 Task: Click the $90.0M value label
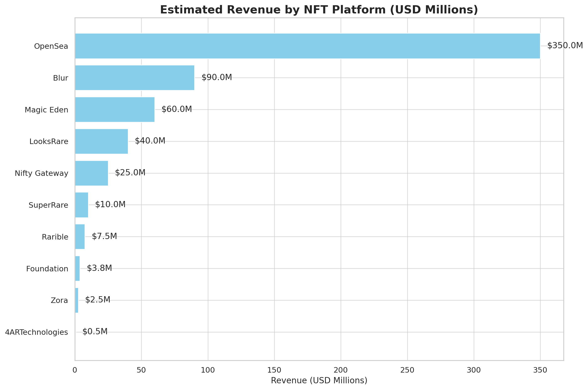tap(217, 77)
